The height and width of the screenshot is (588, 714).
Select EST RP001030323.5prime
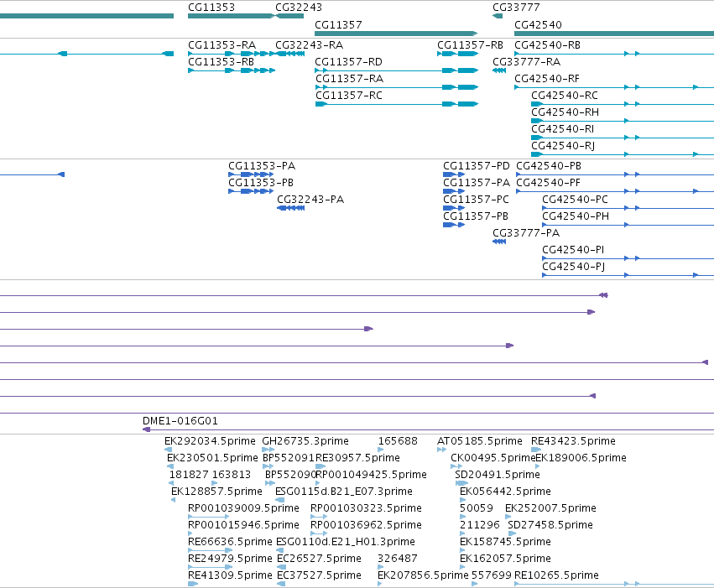366,509
